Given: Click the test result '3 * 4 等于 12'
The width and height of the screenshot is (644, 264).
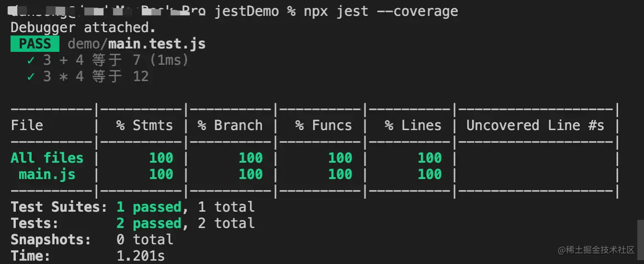Looking at the screenshot, I should point(96,77).
